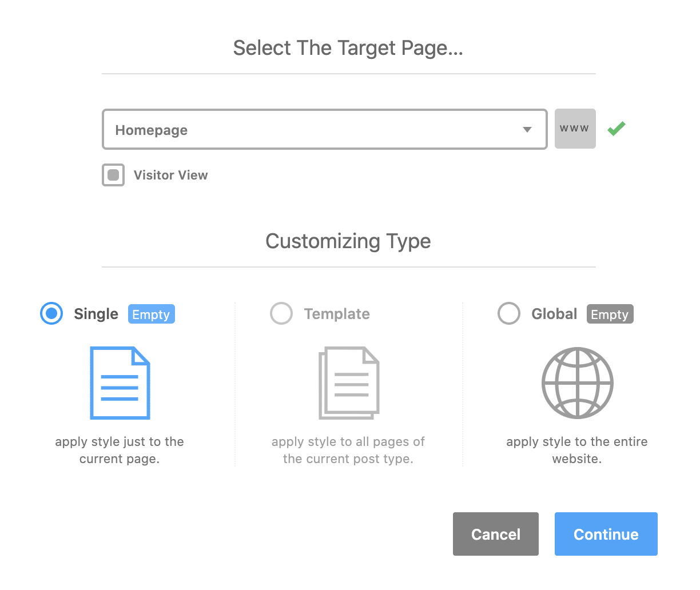The height and width of the screenshot is (590, 700).
Task: Select Single customizing type via its document icon
Action: [120, 382]
